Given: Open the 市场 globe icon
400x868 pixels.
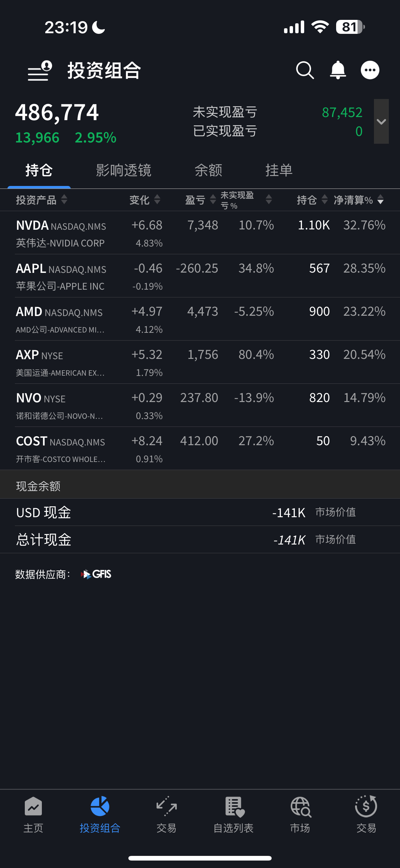Looking at the screenshot, I should [x=301, y=807].
